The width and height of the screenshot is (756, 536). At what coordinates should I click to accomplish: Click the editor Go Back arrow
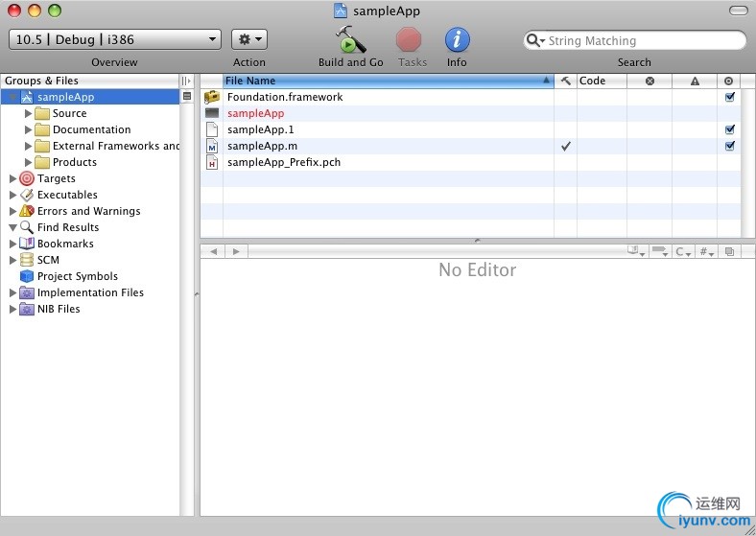click(213, 251)
